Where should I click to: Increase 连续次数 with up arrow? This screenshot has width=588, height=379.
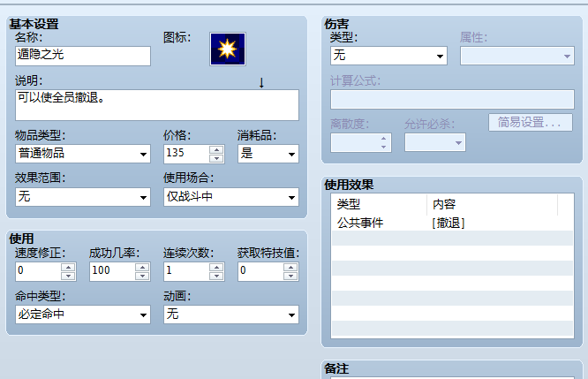click(x=216, y=267)
